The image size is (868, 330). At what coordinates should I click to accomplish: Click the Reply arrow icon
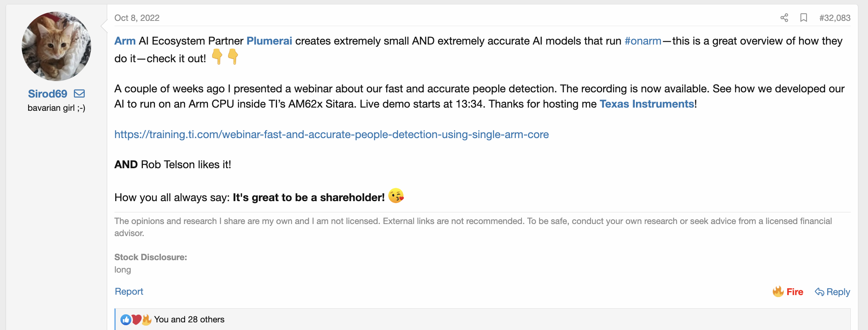click(819, 292)
